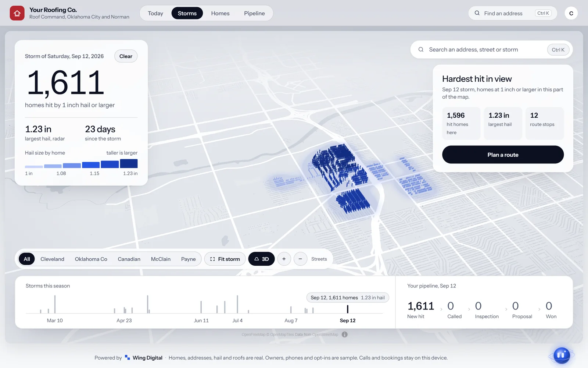Open the map attribution info icon
This screenshot has height=368, width=588.
coord(344,335)
